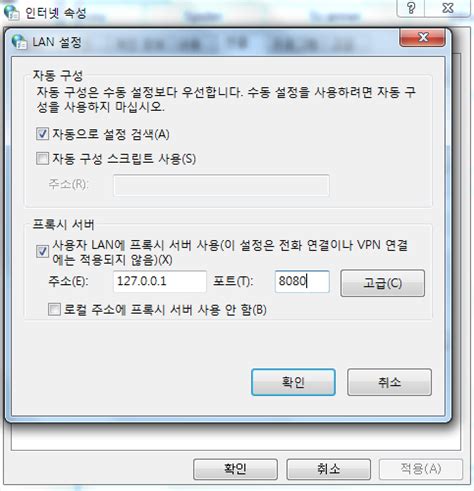This screenshot has width=474, height=491.
Task: Click the disabled script 주소(R) field
Action: click(x=221, y=185)
